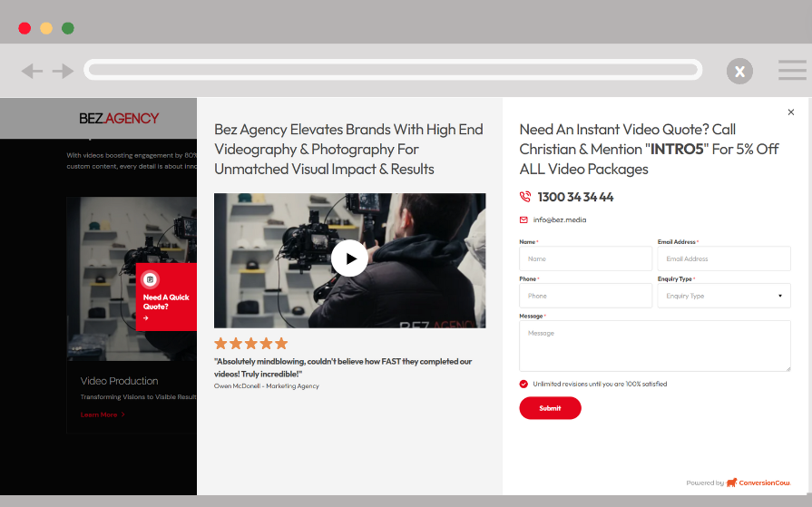812x507 pixels.
Task: Click the Bez Agency Elevates Brands heading
Action: [348, 149]
